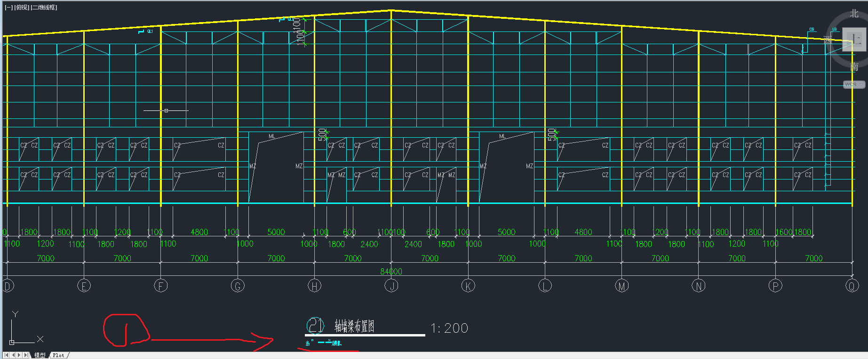868x359 pixels.
Task: Open the 二维线框 visual style menu
Action: point(44,8)
